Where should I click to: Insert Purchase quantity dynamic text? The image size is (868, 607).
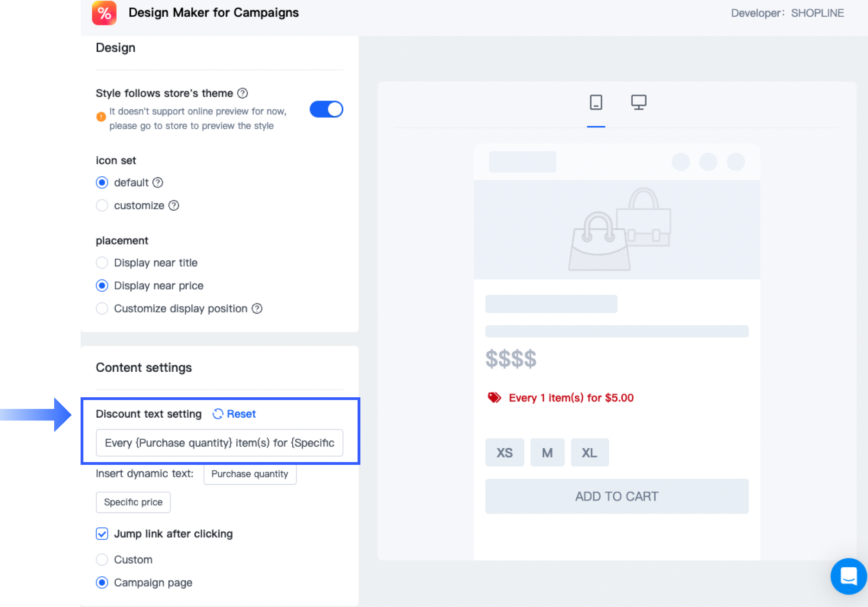250,474
